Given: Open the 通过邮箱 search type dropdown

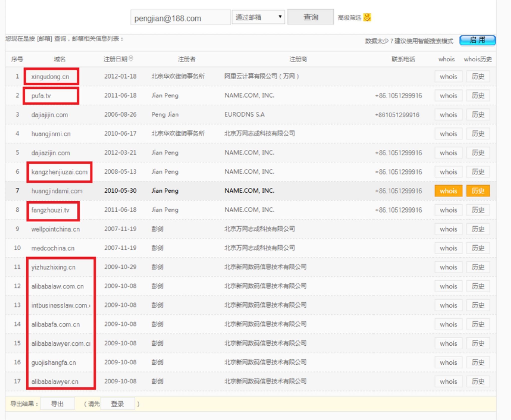Looking at the screenshot, I should point(258,17).
